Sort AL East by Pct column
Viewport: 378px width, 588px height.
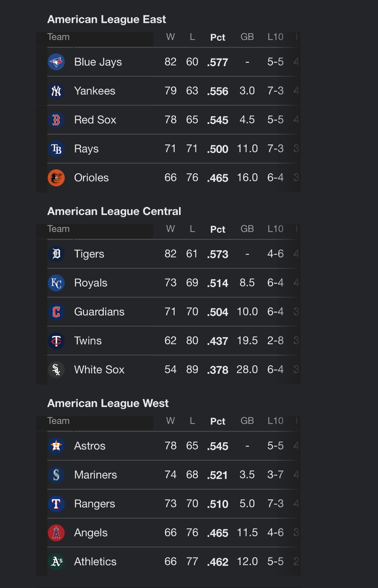tap(218, 37)
